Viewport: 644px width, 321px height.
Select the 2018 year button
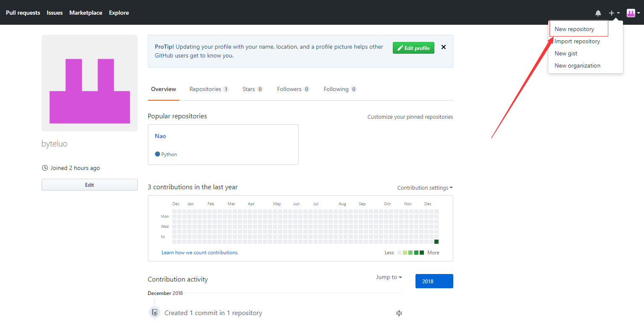(x=434, y=281)
